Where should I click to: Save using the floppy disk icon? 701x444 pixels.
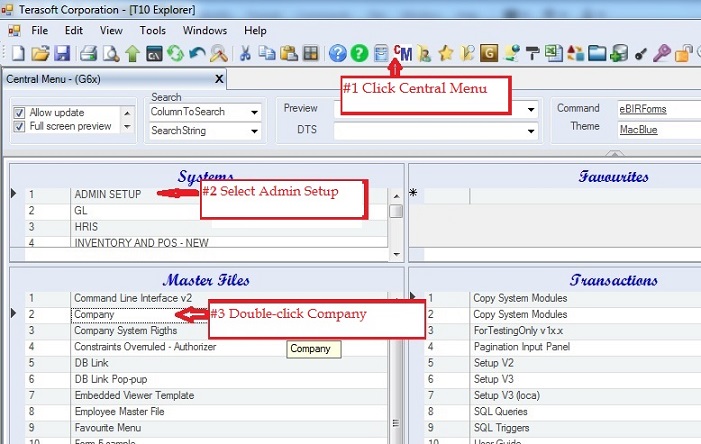tap(62, 53)
